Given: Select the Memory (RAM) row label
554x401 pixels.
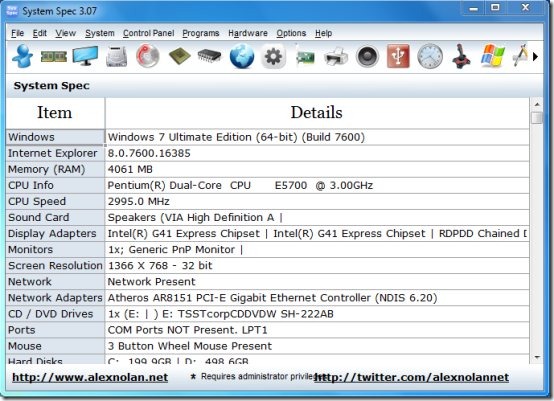Looking at the screenshot, I should coord(55,169).
